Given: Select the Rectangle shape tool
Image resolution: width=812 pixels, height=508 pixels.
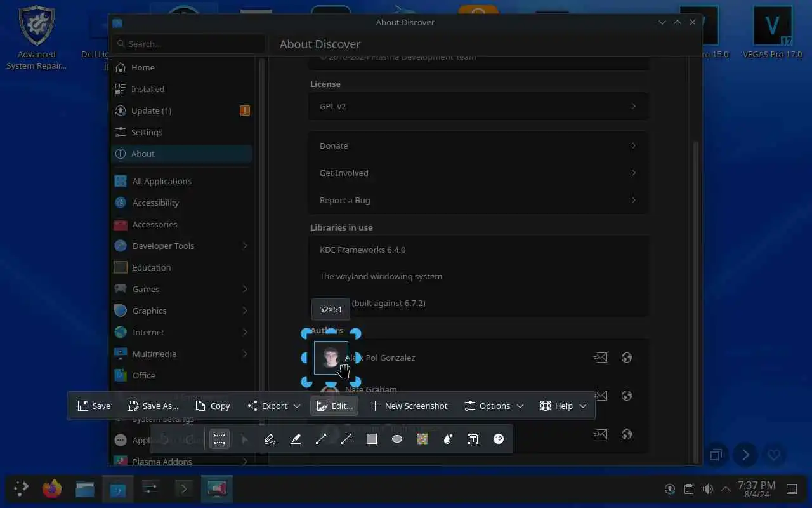Looking at the screenshot, I should tap(372, 439).
